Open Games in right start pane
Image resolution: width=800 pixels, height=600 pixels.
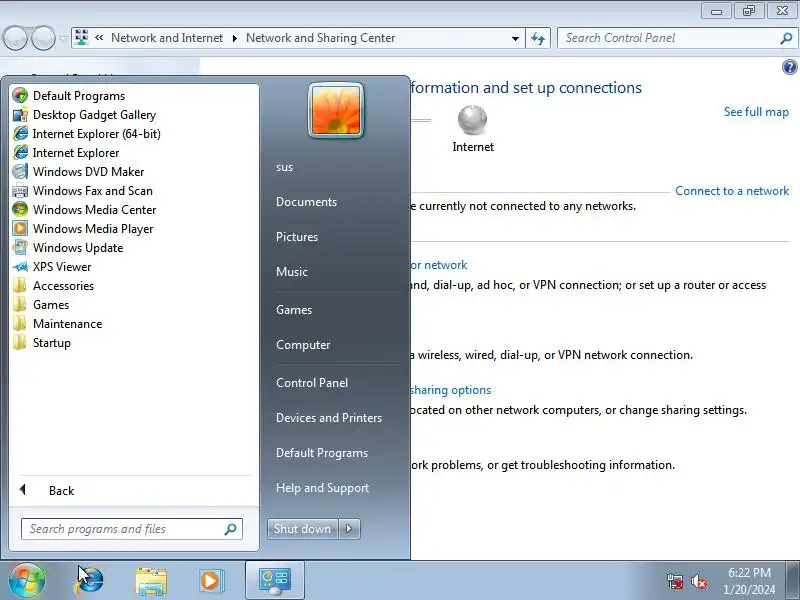294,310
